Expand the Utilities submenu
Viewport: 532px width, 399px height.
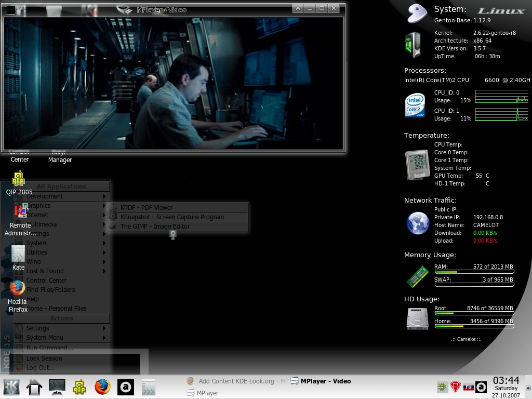coord(62,252)
